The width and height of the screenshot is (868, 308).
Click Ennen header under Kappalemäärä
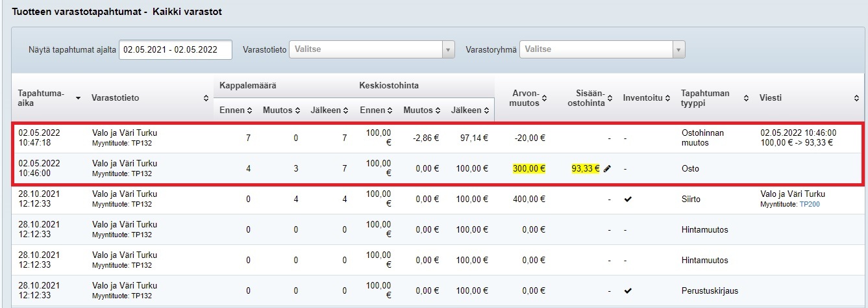pos(234,110)
